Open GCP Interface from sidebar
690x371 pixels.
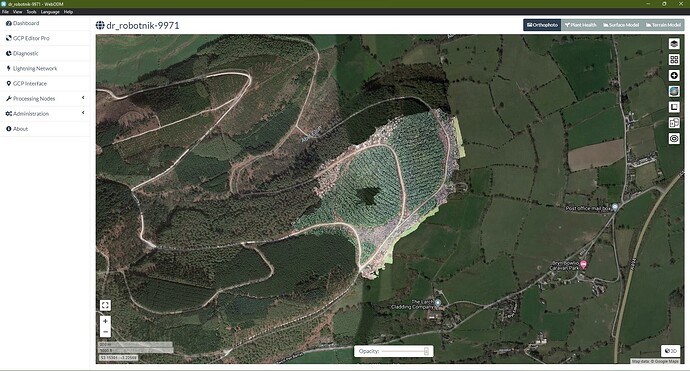tap(44, 83)
